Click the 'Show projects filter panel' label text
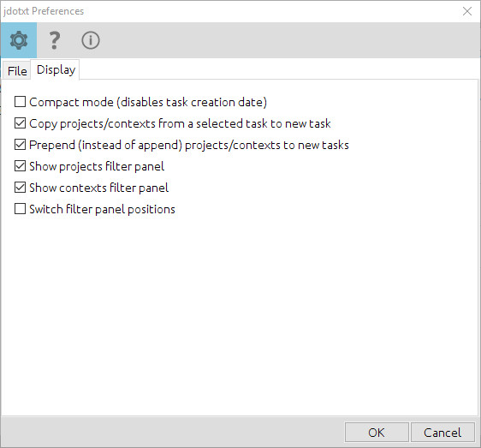This screenshot has width=481, height=448. coord(97,166)
